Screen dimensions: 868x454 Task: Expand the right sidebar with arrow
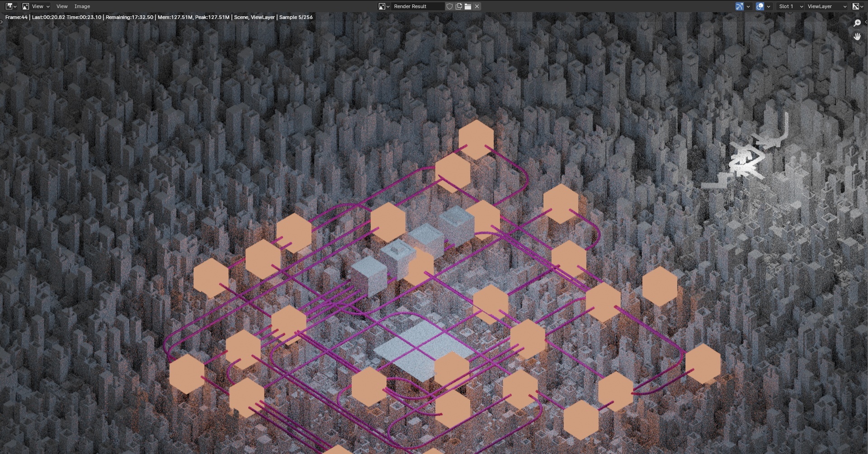(x=866, y=22)
